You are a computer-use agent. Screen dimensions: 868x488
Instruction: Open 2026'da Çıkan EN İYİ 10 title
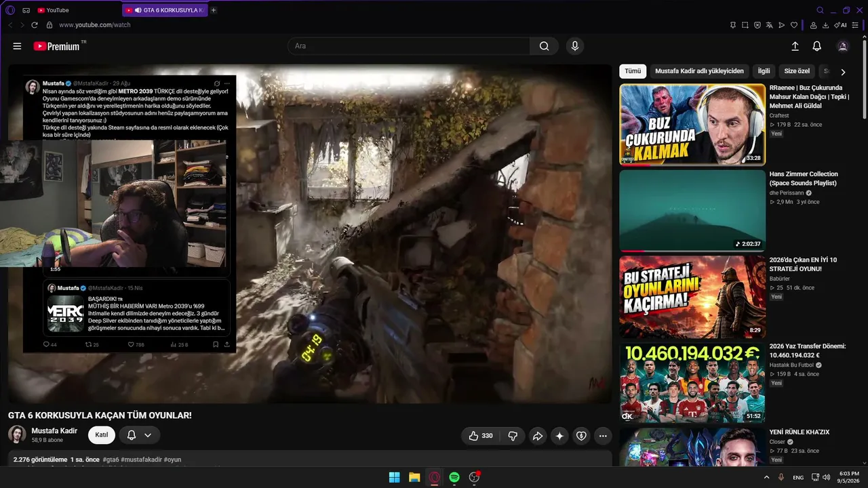[803, 264]
